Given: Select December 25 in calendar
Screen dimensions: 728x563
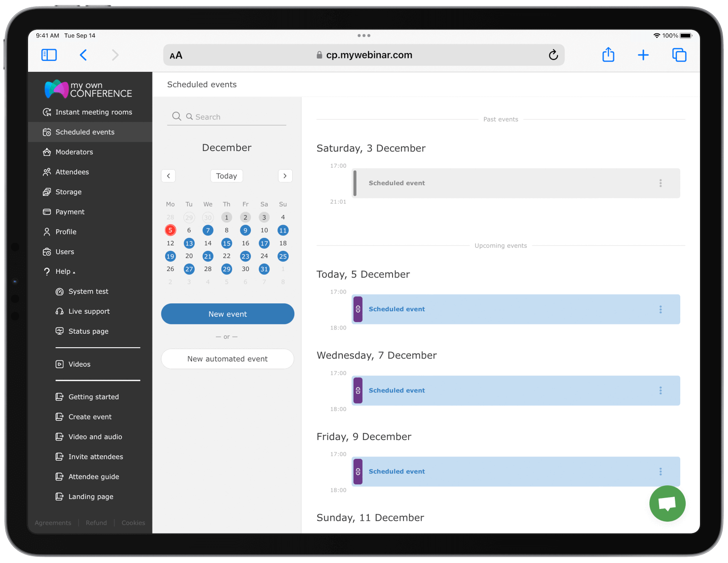Looking at the screenshot, I should 283,256.
